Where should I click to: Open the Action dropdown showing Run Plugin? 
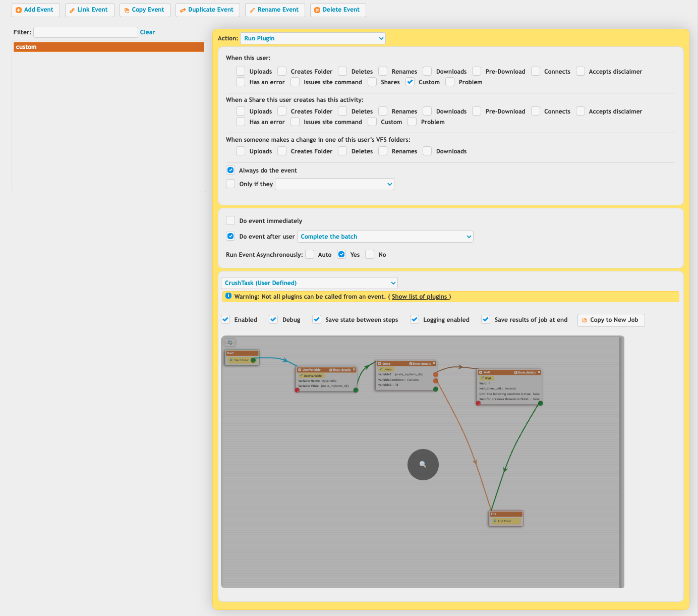[313, 38]
